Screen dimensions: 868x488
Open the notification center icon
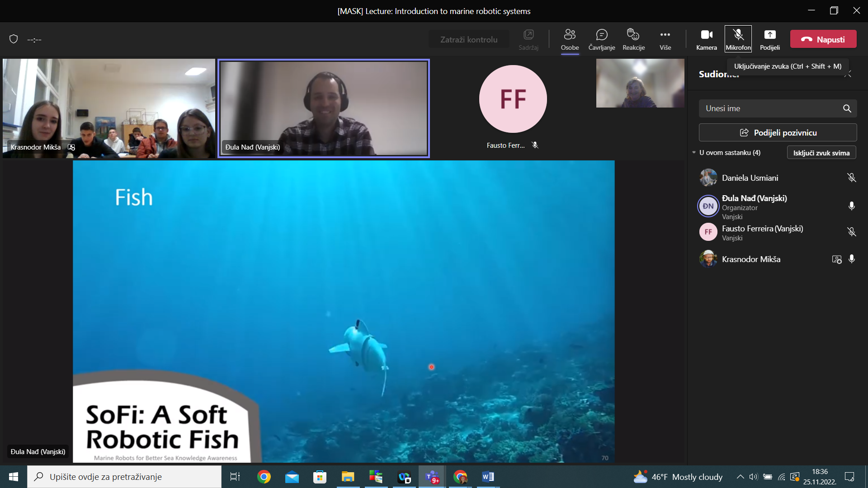pyautogui.click(x=849, y=477)
